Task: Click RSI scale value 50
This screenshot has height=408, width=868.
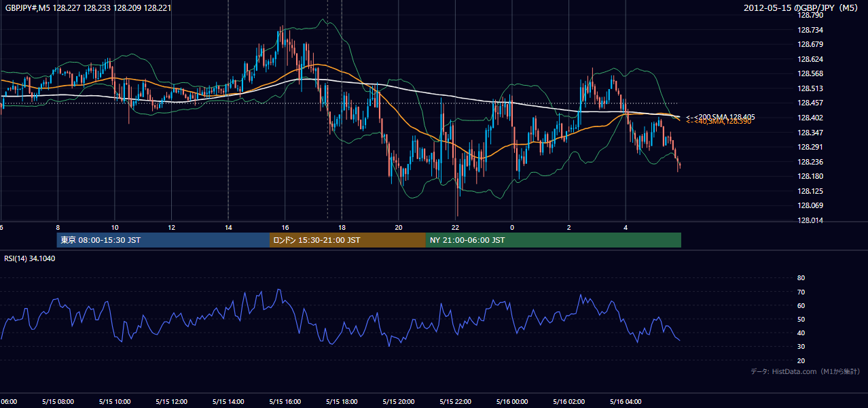Action: 801,320
